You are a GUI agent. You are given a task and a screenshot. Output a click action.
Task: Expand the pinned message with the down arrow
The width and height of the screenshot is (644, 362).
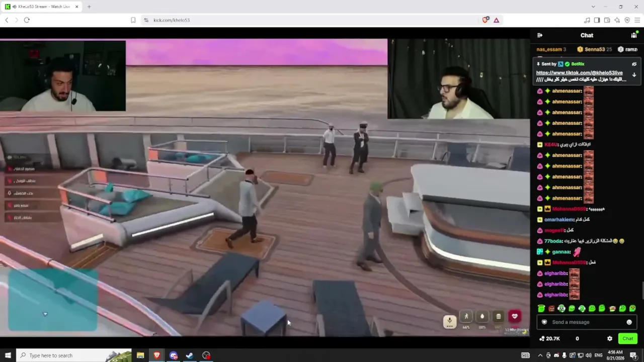point(634,75)
